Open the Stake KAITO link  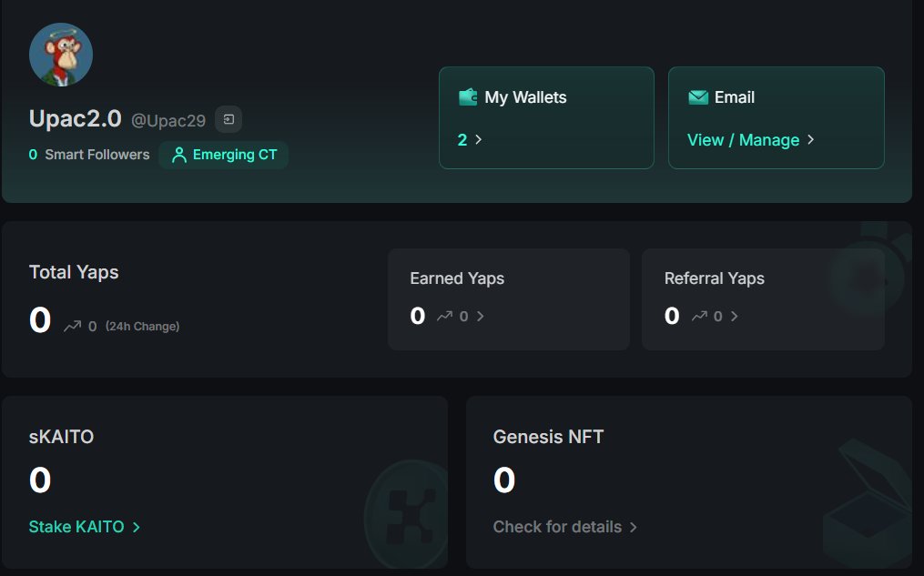click(76, 527)
